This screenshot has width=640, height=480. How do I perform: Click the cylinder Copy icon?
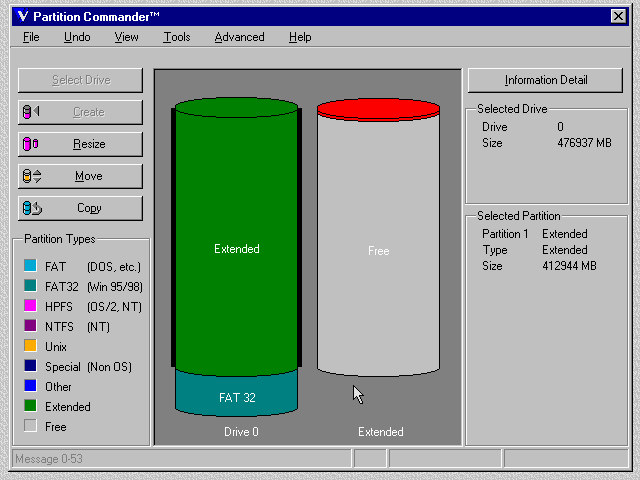(32, 208)
